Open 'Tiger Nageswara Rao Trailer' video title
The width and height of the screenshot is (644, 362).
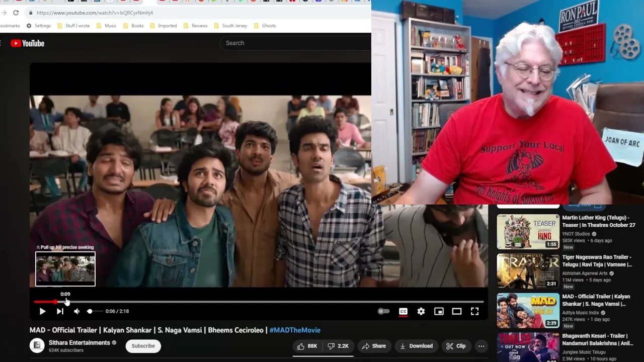(x=597, y=261)
